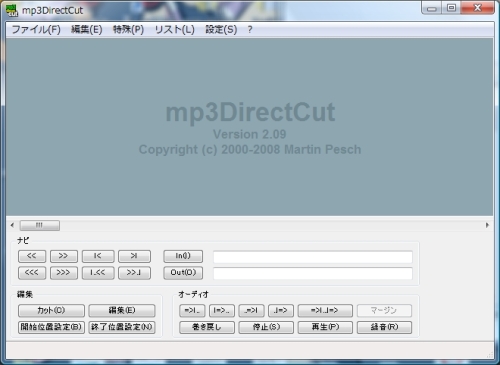The image size is (500, 365).
Task: Click the 編集(E) button in edit group
Action: coord(122,310)
